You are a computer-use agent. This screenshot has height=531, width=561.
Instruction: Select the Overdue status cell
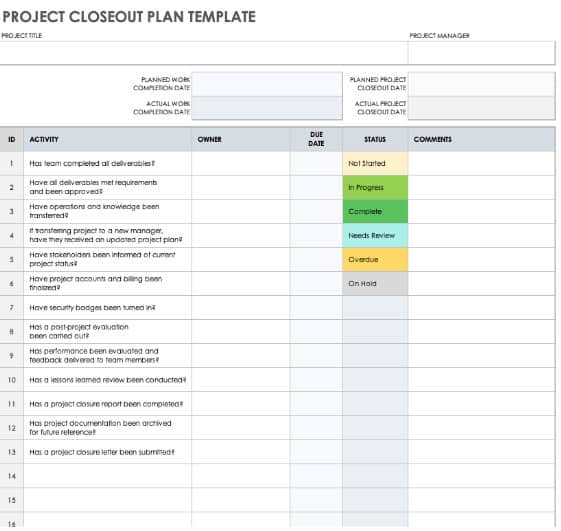point(375,259)
